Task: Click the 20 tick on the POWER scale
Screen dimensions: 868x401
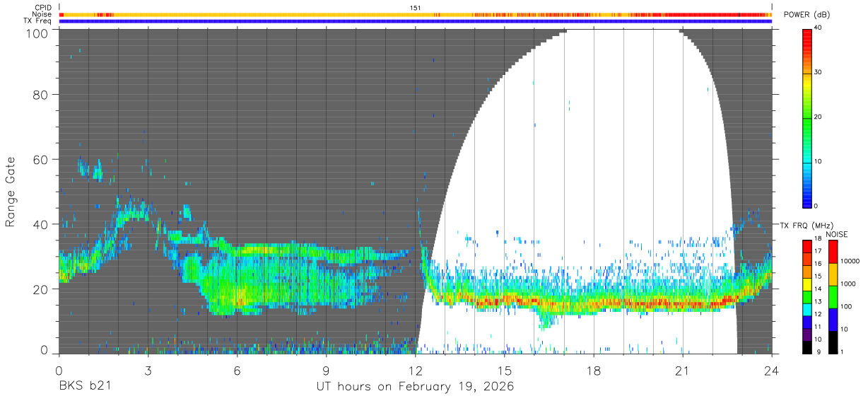Action: tap(818, 117)
